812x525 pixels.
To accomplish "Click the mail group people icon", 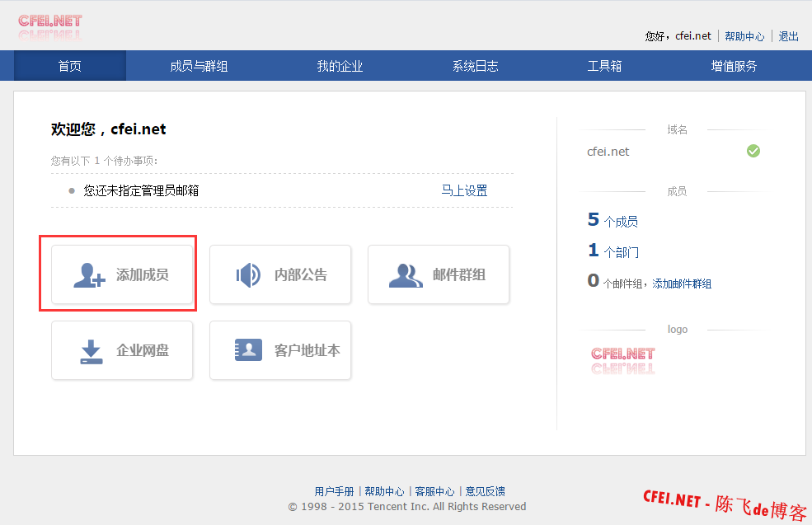I will (406, 275).
